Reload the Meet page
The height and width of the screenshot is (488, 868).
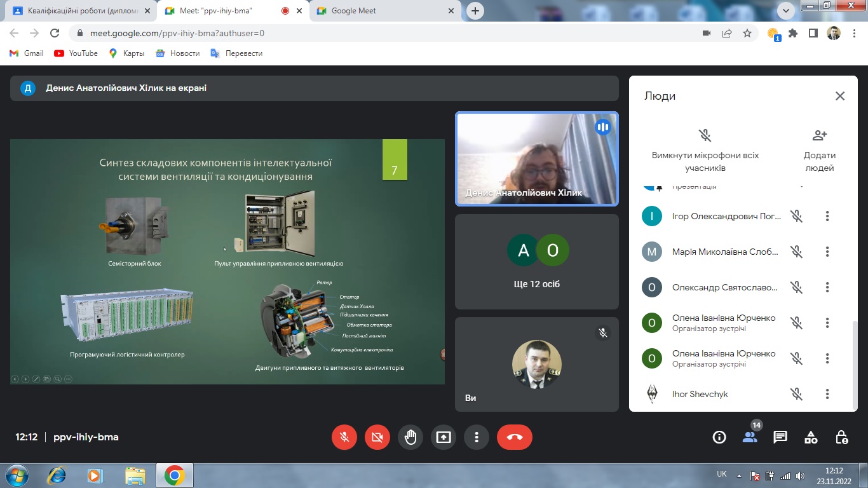(55, 33)
